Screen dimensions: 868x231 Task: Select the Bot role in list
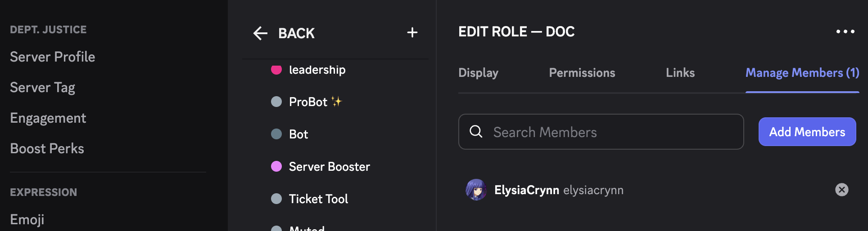(x=298, y=134)
